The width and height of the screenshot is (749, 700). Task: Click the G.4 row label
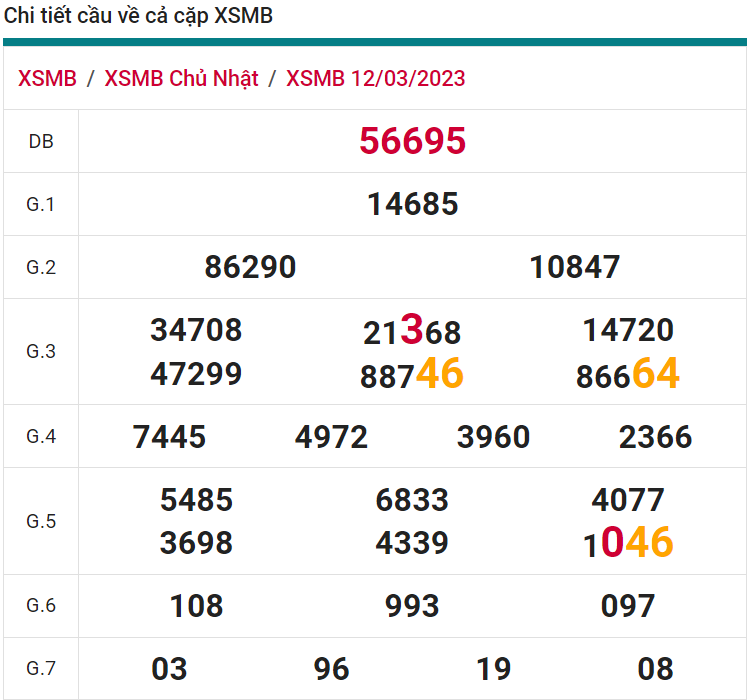[x=41, y=437]
